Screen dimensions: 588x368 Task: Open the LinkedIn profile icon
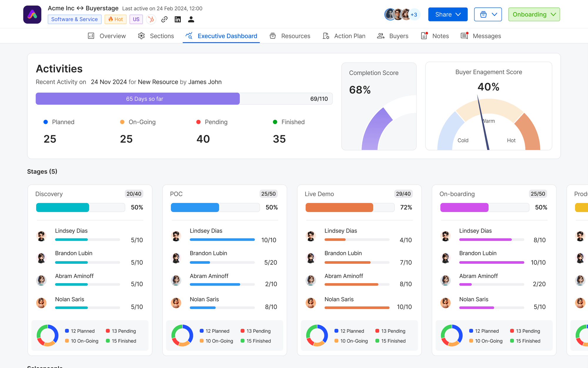pos(178,19)
